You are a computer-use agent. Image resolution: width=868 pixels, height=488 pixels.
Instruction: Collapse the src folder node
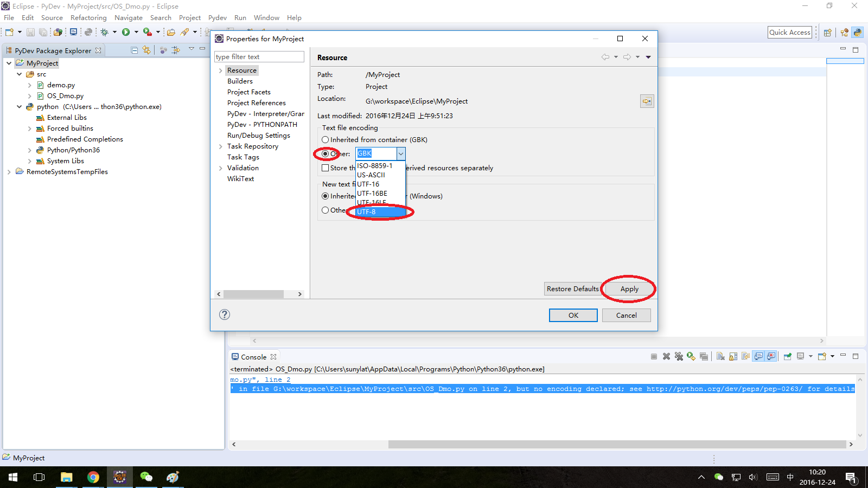point(19,74)
